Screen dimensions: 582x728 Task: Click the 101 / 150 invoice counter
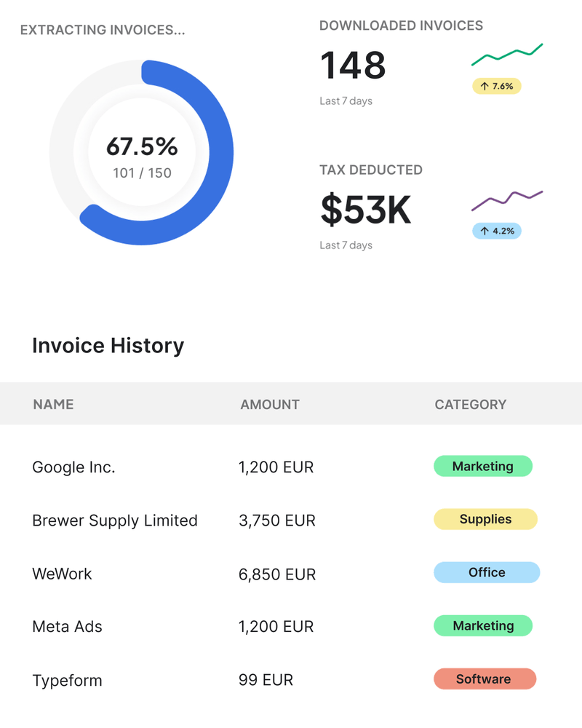pos(144,173)
